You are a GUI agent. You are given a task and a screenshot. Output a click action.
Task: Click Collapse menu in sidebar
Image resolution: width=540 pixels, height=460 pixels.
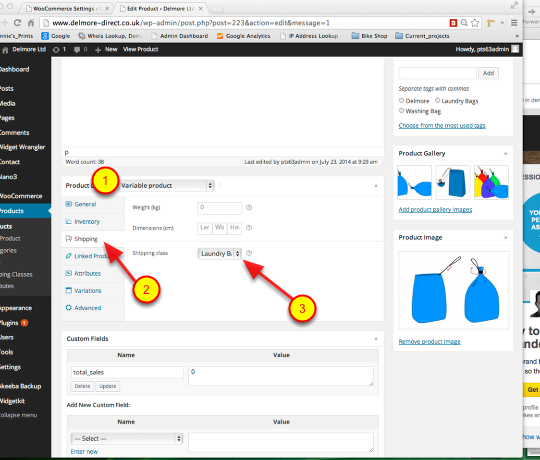[19, 415]
